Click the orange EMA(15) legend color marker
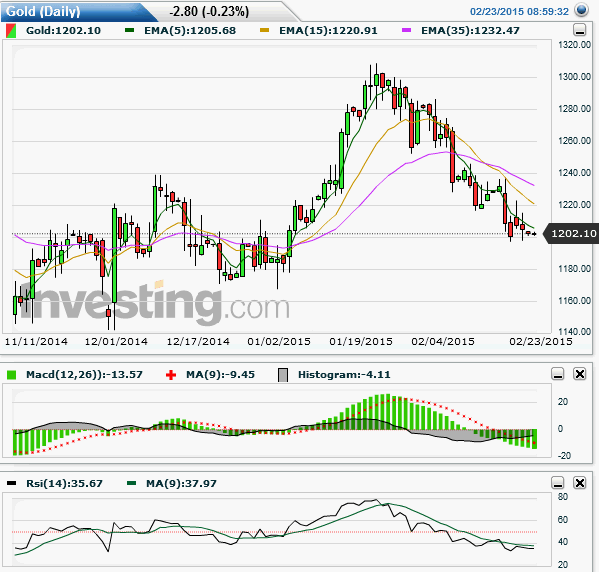 pos(264,30)
